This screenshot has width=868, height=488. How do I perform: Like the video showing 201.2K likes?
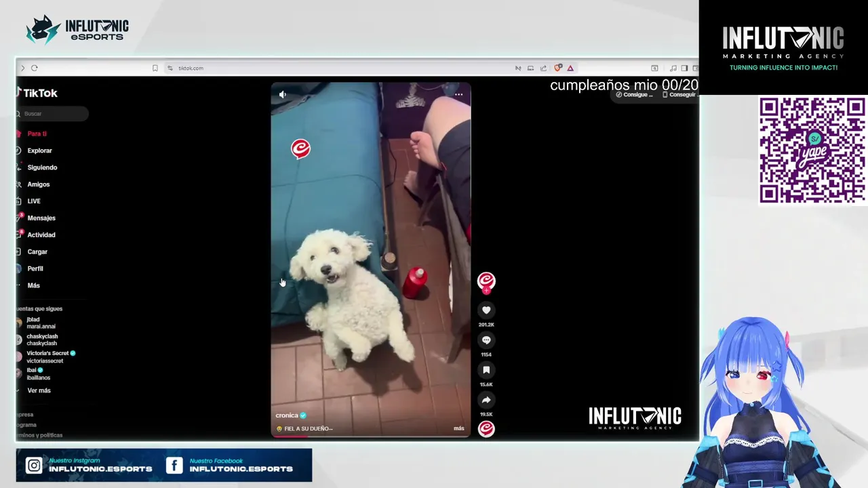(486, 310)
